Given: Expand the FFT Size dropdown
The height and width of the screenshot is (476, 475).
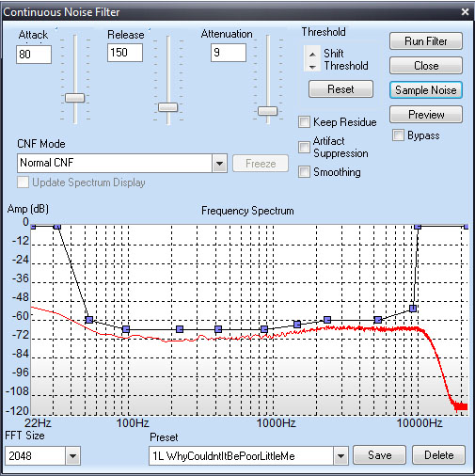Looking at the screenshot, I should pyautogui.click(x=72, y=456).
